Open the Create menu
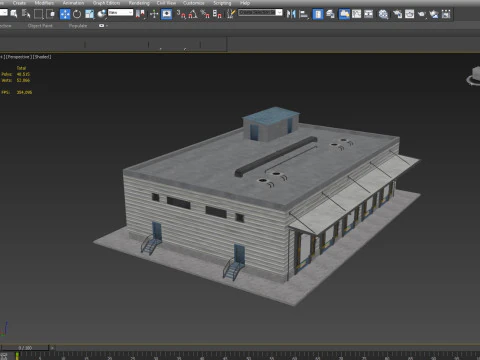Image resolution: width=480 pixels, height=360 pixels. (x=19, y=3)
